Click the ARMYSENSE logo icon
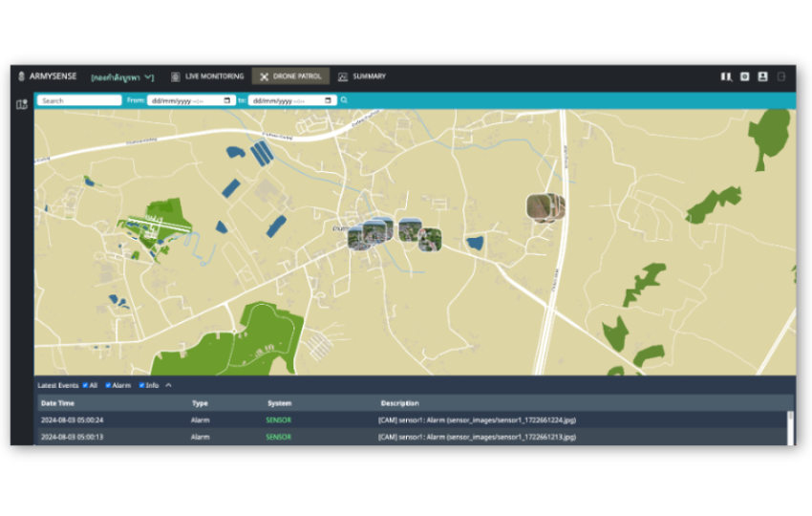 tap(21, 76)
